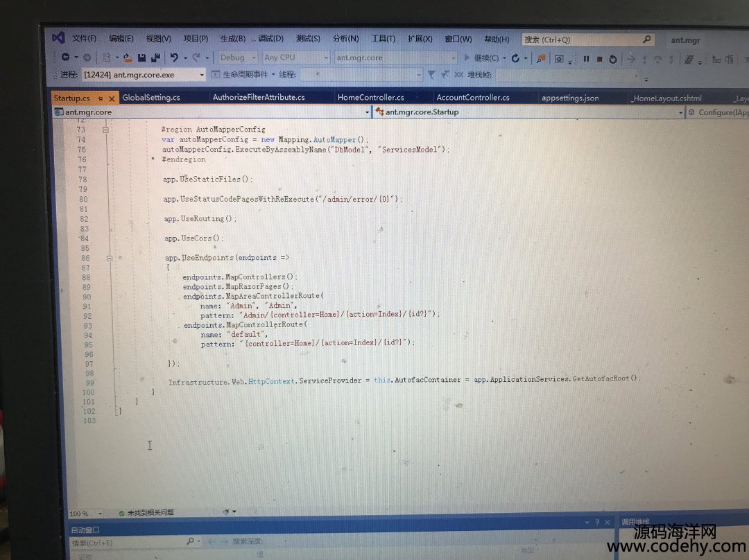Restart the debugger via the restart icon
Image resolution: width=749 pixels, height=560 pixels.
613,59
